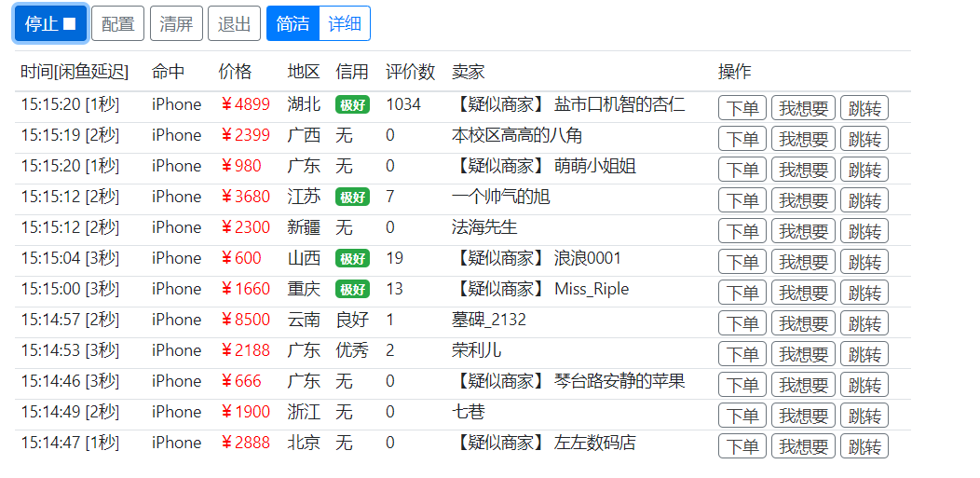Image resolution: width=980 pixels, height=478 pixels.
Task: Click 下单 for seller 浪浪0001
Action: click(x=742, y=262)
